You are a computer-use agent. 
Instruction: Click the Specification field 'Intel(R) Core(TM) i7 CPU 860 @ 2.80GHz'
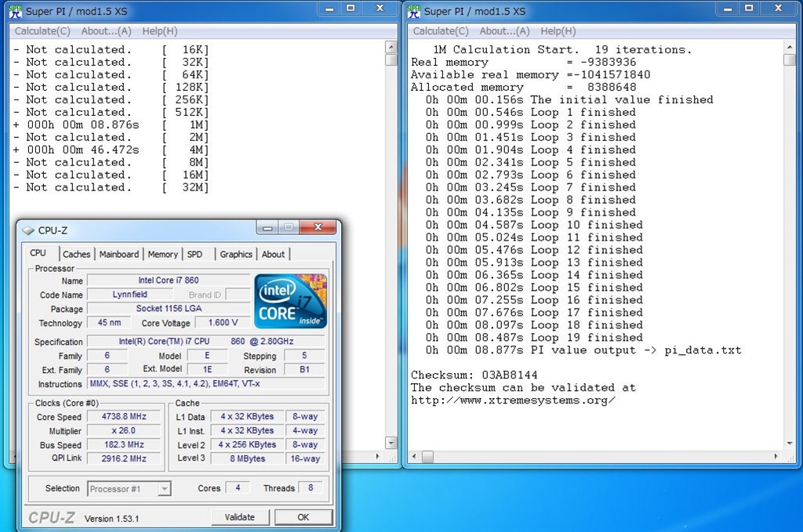tap(206, 341)
